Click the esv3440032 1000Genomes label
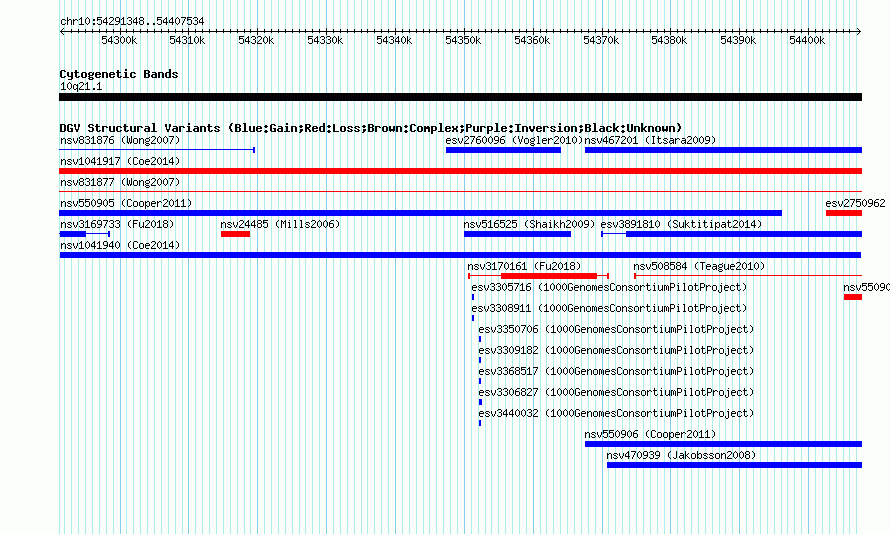The width and height of the screenshot is (890, 534). pyautogui.click(x=616, y=413)
